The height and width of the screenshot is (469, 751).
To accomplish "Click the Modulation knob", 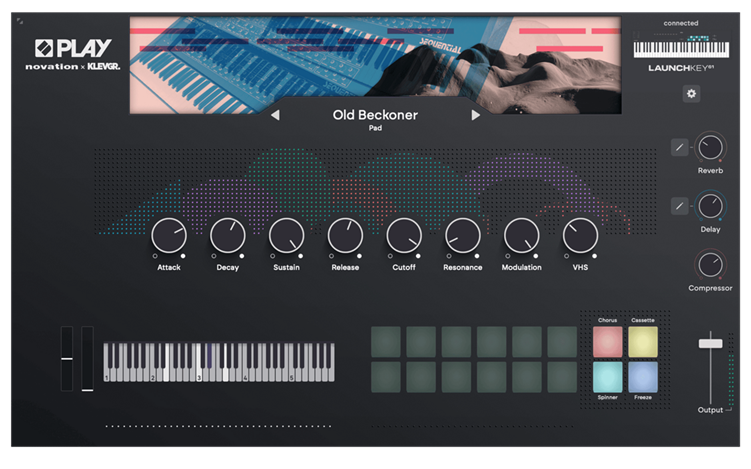I will point(522,236).
